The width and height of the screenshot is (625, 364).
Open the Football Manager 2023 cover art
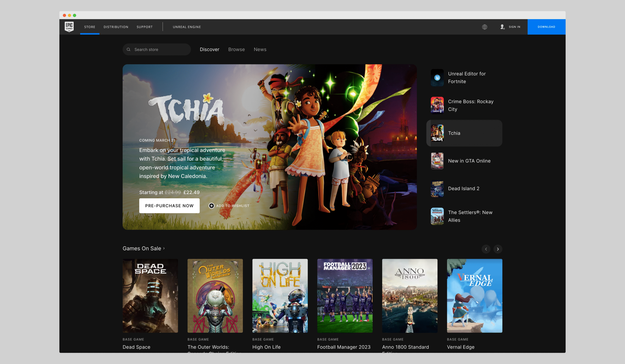[x=345, y=296]
